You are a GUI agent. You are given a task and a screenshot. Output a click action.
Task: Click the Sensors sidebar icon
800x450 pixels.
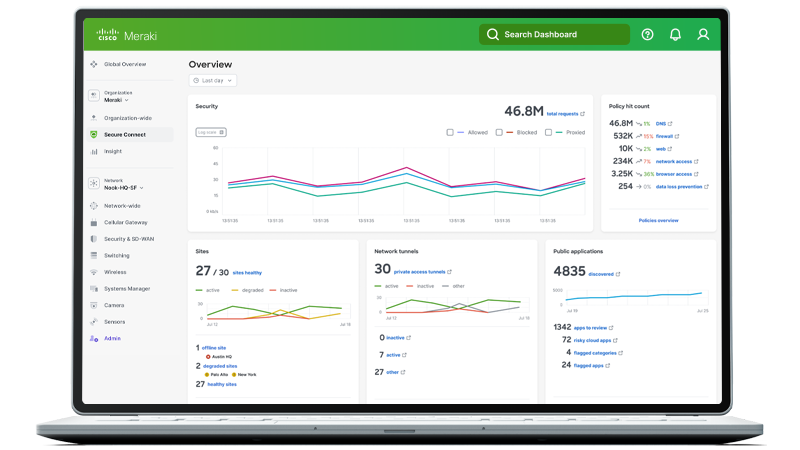(93, 322)
